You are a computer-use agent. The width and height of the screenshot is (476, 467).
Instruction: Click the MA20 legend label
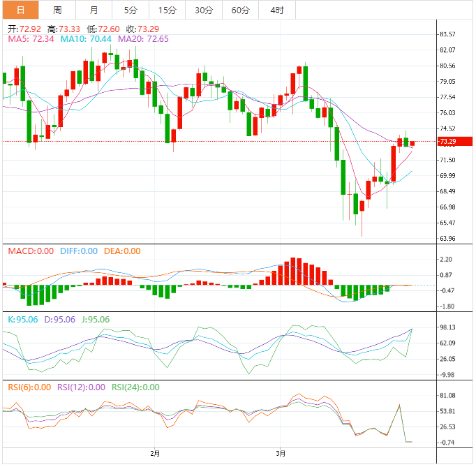[143, 39]
